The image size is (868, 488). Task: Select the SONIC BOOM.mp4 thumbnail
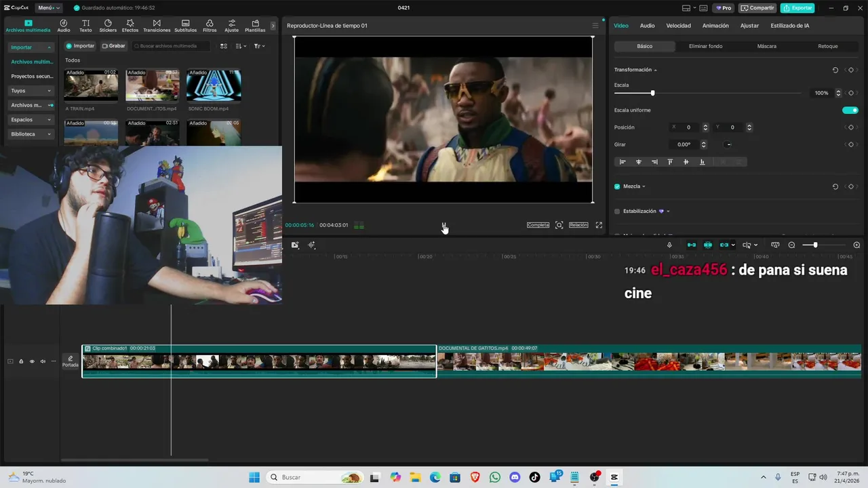coord(214,85)
